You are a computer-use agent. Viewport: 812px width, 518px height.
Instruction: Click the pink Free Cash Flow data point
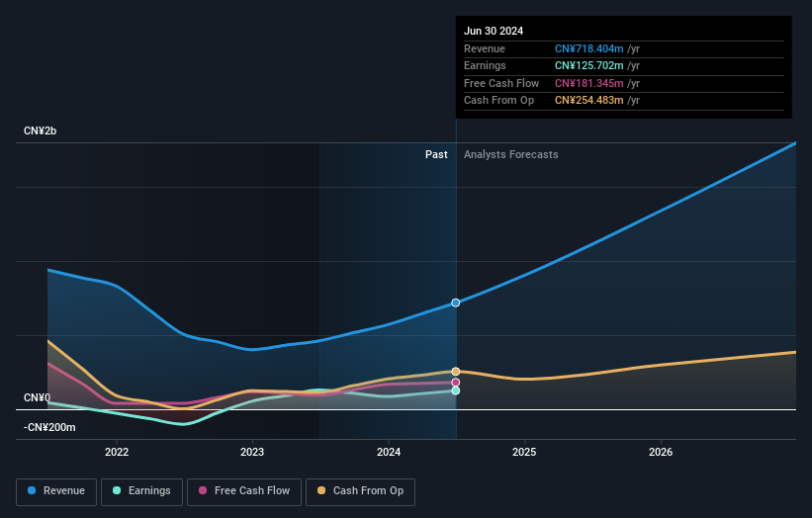click(x=456, y=383)
